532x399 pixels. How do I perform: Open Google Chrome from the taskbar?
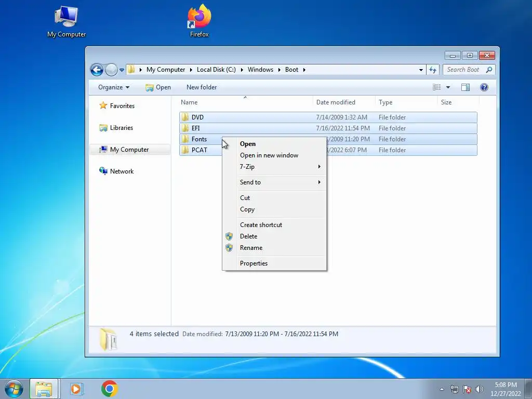point(109,389)
